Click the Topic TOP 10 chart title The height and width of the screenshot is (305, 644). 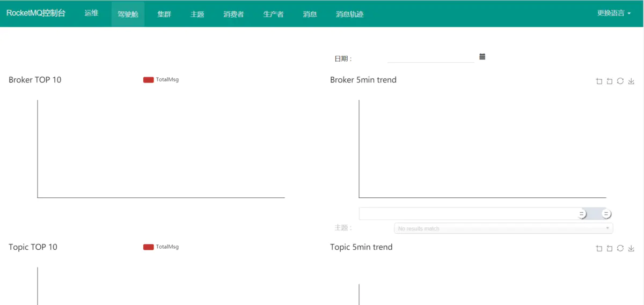tap(33, 247)
